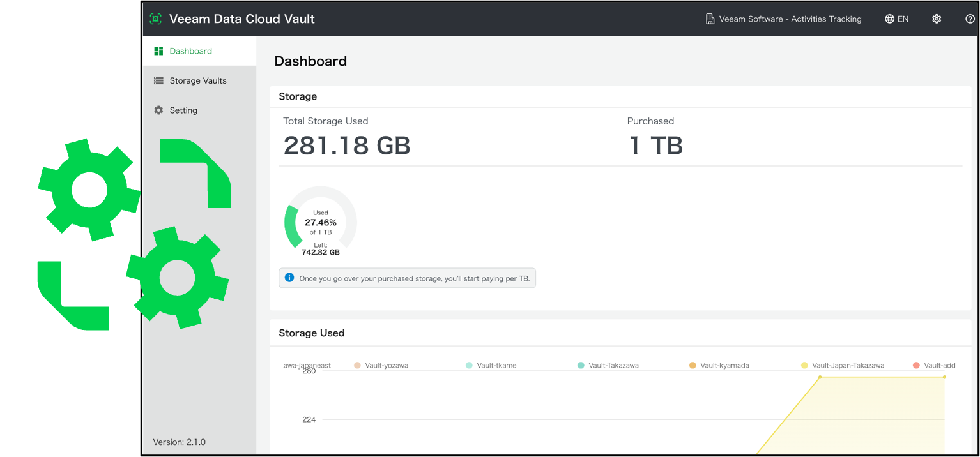Click the Veeam Data Cloud Vault title
The height and width of the screenshot is (457, 980).
pos(241,19)
